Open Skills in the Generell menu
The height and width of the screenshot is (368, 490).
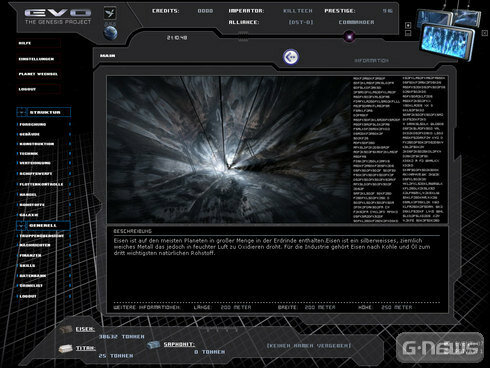click(x=27, y=266)
